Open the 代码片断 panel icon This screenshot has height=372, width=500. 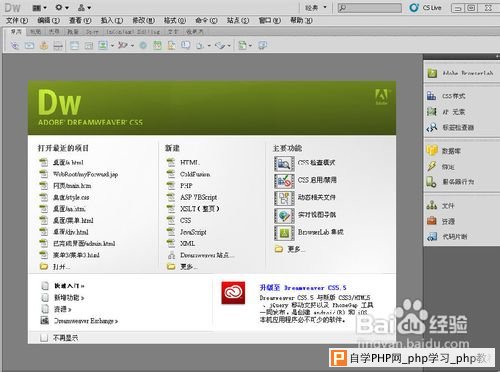point(432,237)
